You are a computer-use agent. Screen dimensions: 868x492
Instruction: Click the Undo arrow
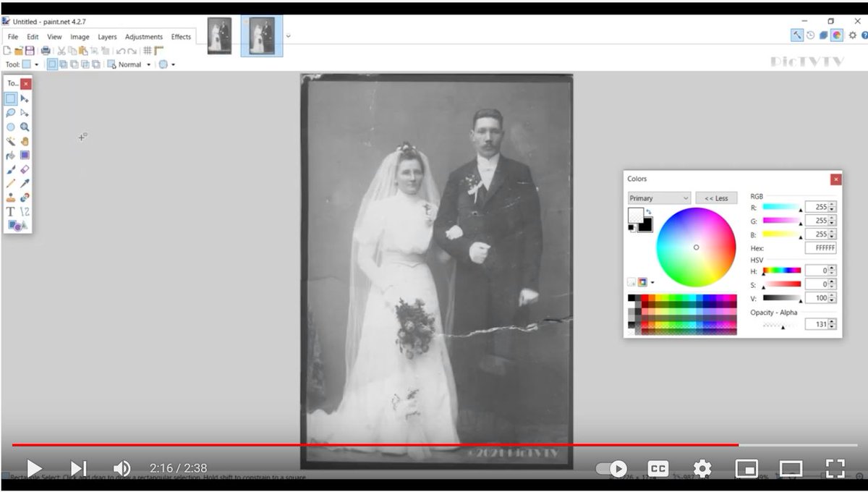pos(121,51)
